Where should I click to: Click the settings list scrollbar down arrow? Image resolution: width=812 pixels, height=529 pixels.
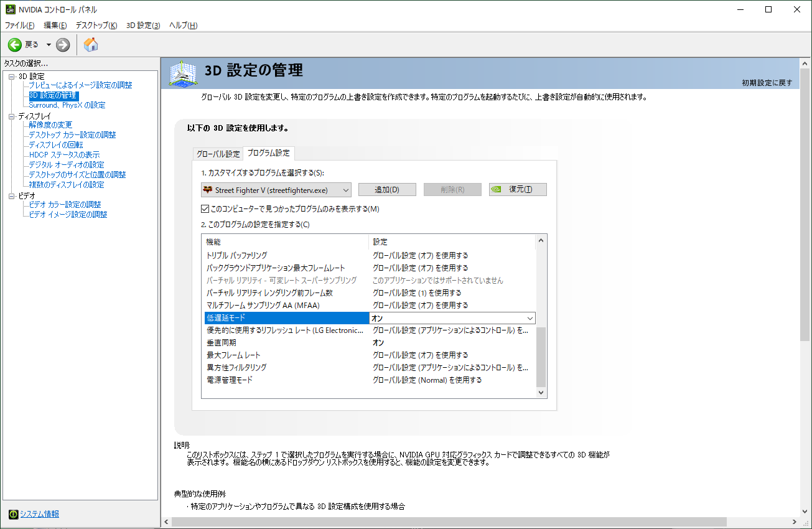point(541,392)
